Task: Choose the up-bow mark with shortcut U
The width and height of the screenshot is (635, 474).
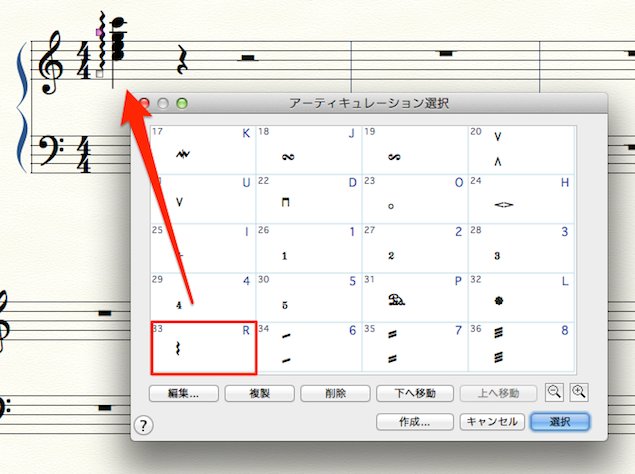Action: (x=203, y=199)
